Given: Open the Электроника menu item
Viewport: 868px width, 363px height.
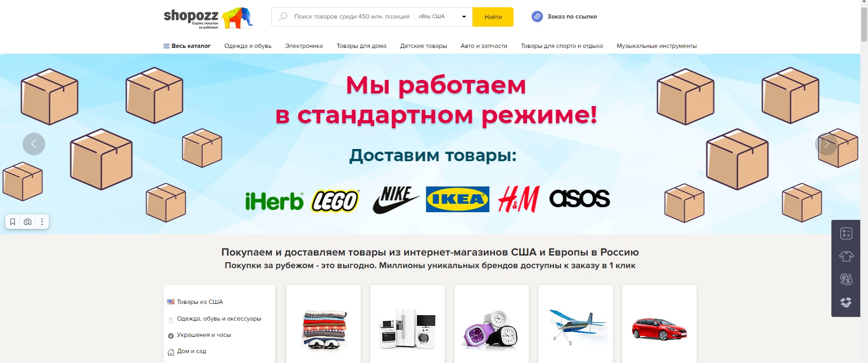Looking at the screenshot, I should (x=304, y=46).
